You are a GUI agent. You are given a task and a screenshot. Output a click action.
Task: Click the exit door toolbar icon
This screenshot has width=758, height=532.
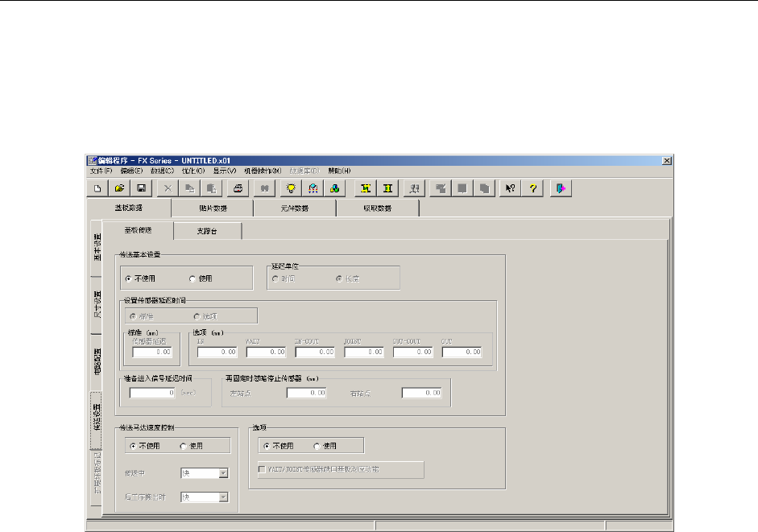(x=561, y=188)
